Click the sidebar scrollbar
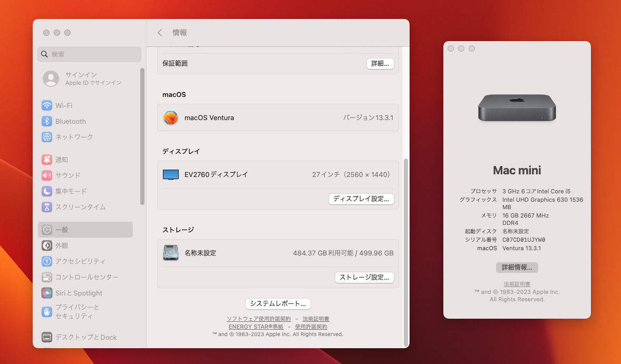This screenshot has width=621, height=364. (142, 136)
